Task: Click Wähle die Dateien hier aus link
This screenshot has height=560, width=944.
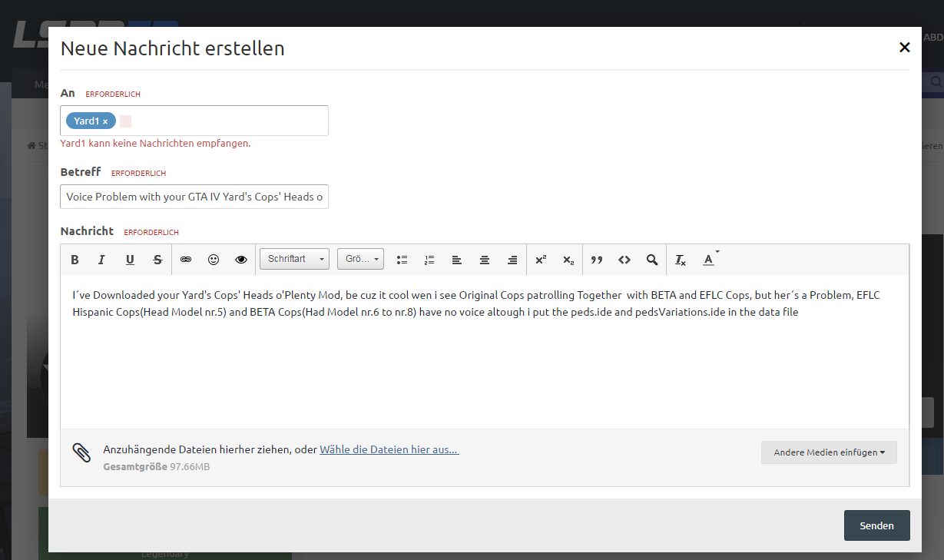Action: click(389, 449)
